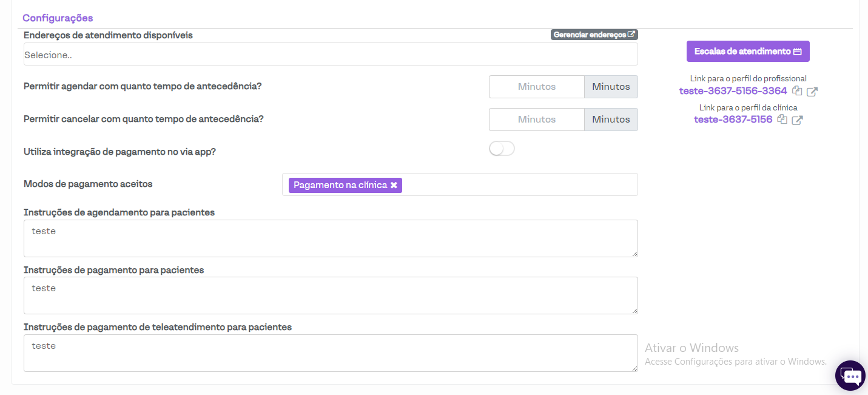The image size is (868, 395).
Task: Follow the teste-3637-5156 clinic link
Action: tap(733, 120)
